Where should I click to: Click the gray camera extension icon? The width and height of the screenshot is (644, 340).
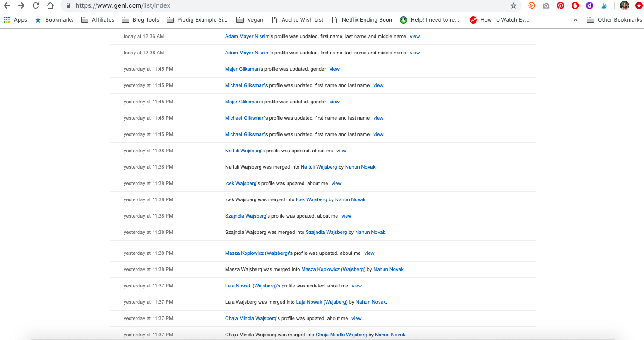[546, 6]
